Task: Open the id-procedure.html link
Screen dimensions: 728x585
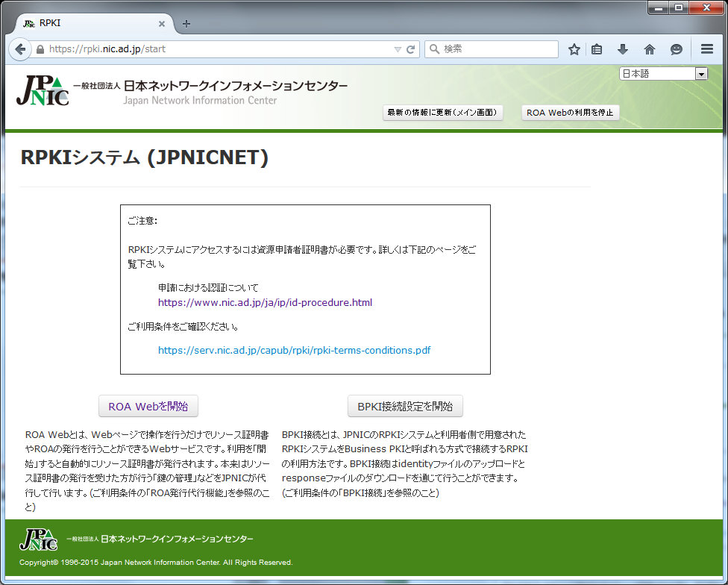Action: coord(265,303)
